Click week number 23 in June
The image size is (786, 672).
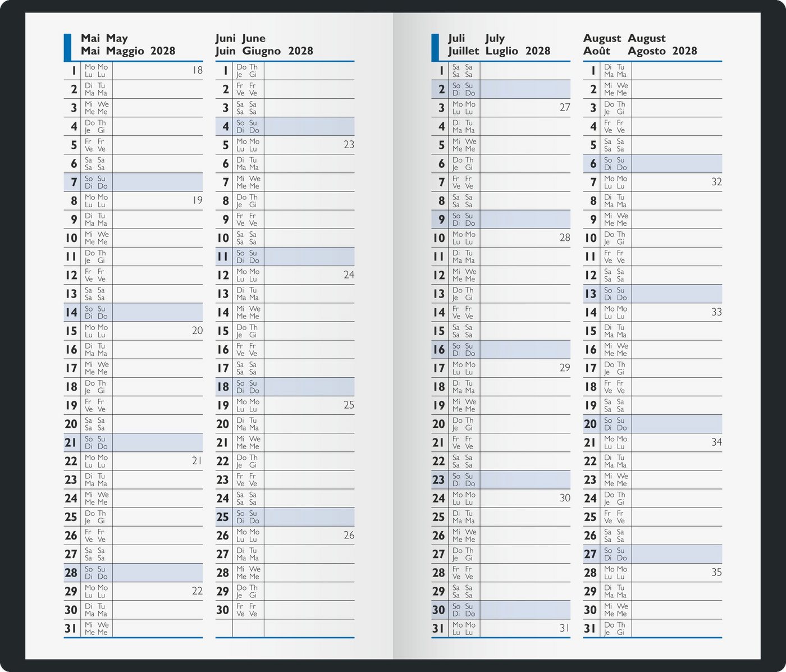349,145
